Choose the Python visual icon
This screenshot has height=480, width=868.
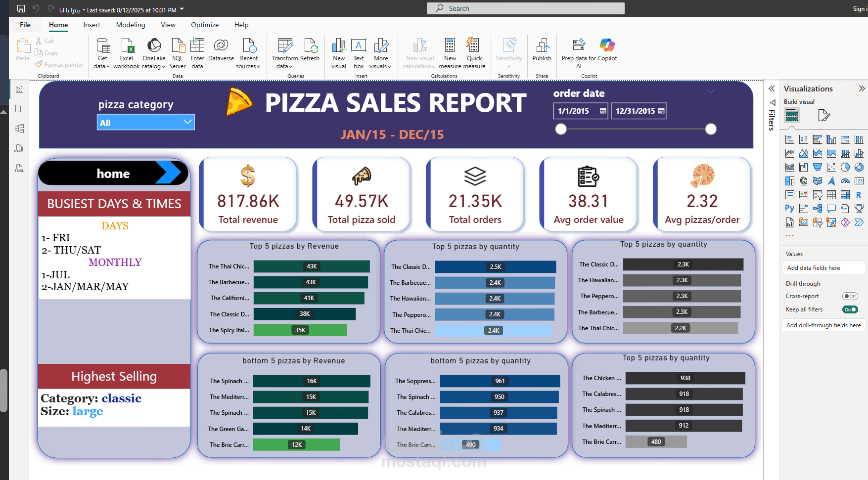[790, 208]
